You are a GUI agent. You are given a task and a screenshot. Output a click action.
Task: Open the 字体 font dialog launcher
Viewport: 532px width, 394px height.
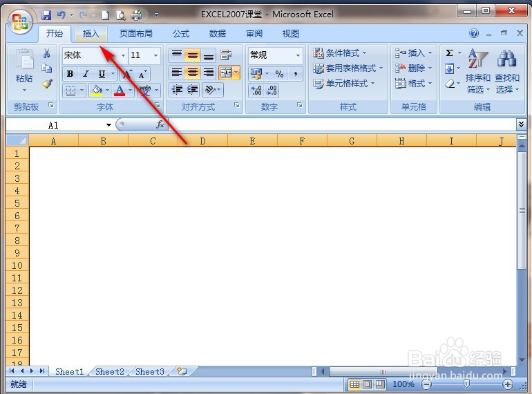click(158, 106)
